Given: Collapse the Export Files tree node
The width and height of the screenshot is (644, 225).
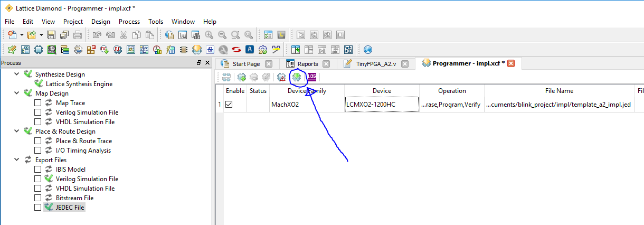Looking at the screenshot, I should (17, 160).
